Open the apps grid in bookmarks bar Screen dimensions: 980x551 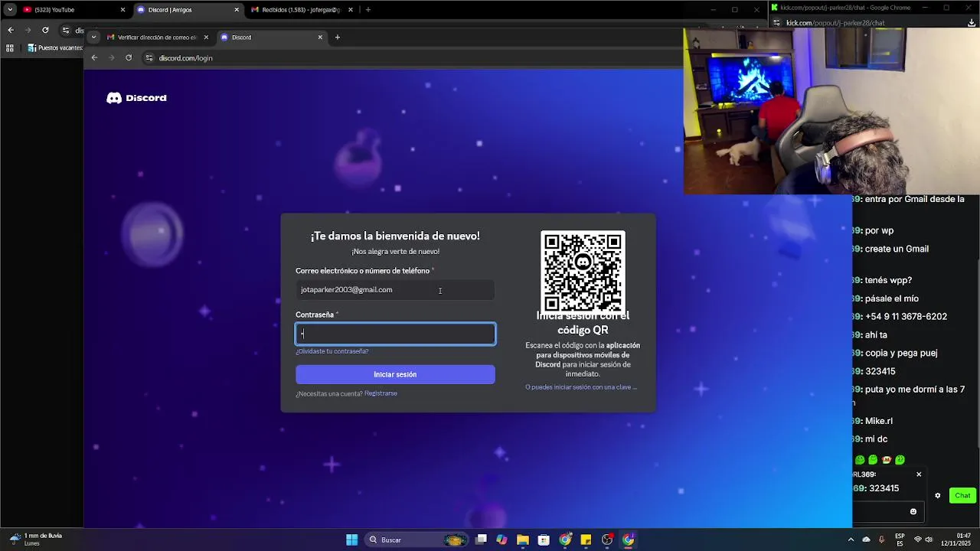click(10, 47)
